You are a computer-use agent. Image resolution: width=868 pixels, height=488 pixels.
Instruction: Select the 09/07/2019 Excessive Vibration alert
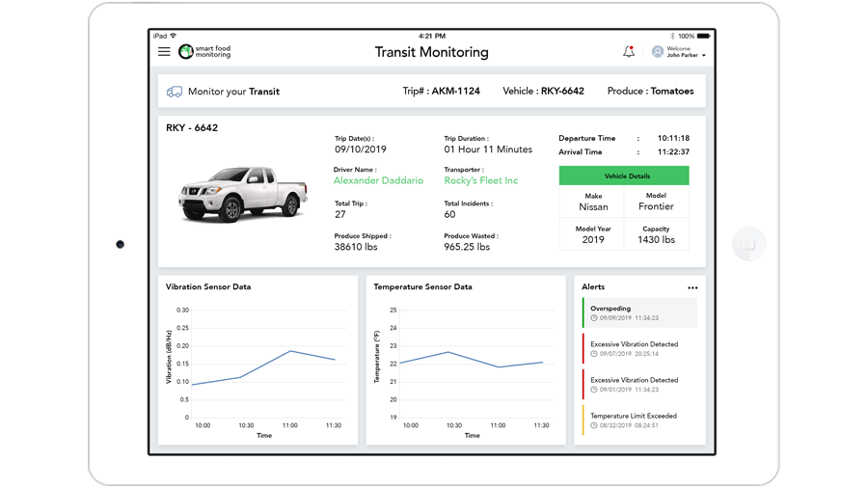point(639,348)
